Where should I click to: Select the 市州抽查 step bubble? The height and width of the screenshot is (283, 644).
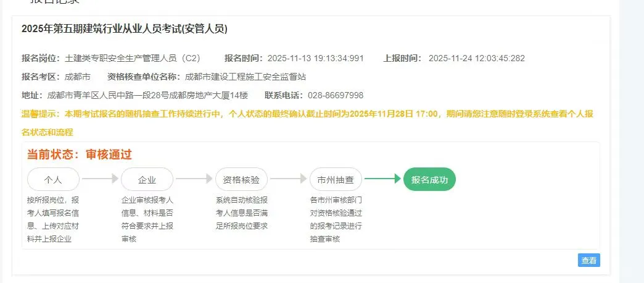(336, 179)
